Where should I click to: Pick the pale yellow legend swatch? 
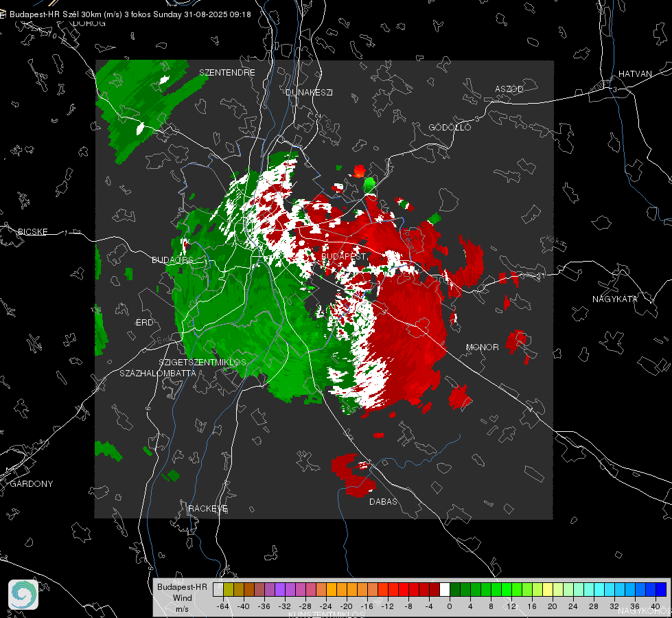click(548, 590)
